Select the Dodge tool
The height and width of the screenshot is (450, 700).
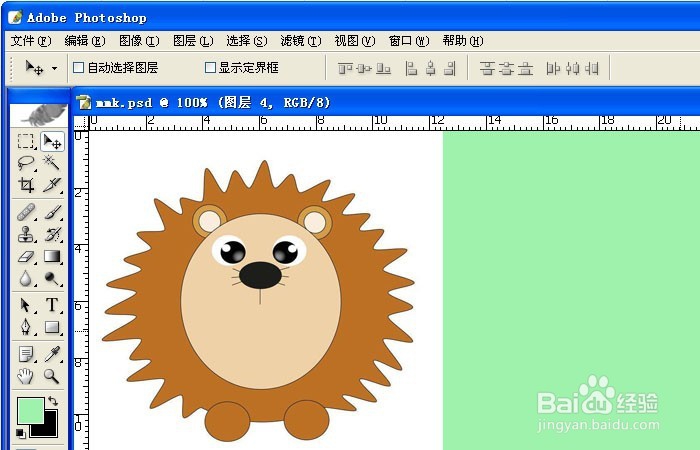tap(52, 279)
